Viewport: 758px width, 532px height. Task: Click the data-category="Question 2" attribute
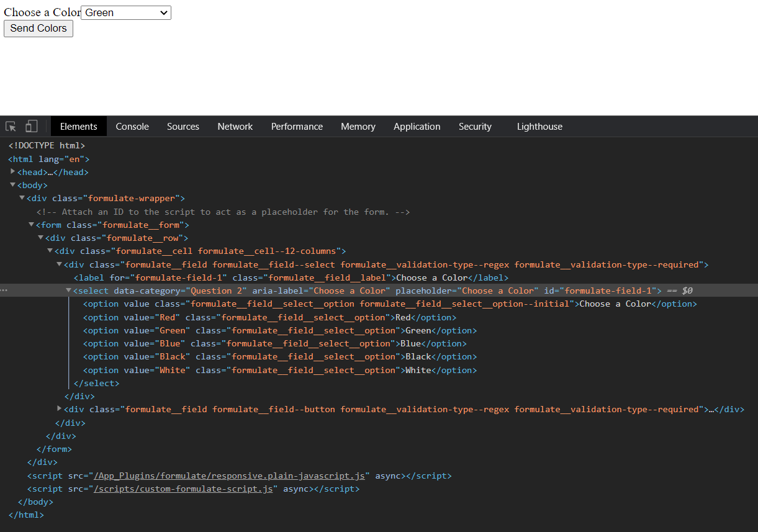pyautogui.click(x=181, y=291)
